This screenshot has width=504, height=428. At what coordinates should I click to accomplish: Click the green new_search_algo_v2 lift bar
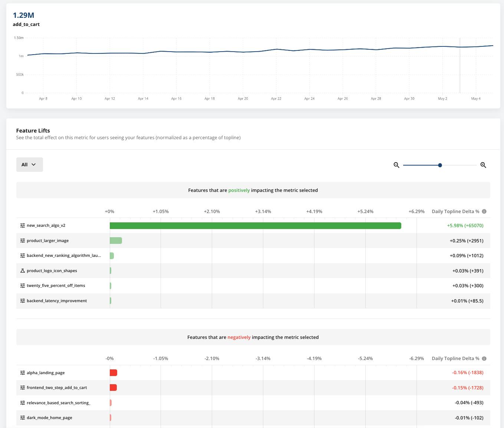[255, 226]
